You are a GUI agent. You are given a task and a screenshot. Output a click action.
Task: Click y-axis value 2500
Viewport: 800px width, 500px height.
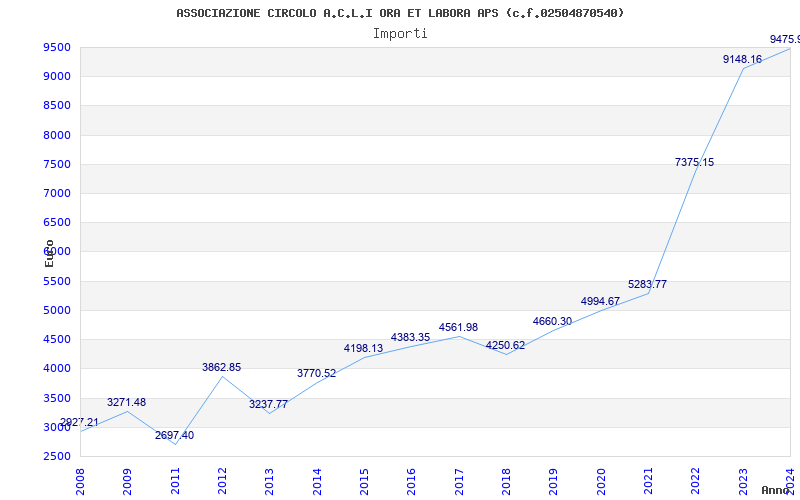(57, 456)
